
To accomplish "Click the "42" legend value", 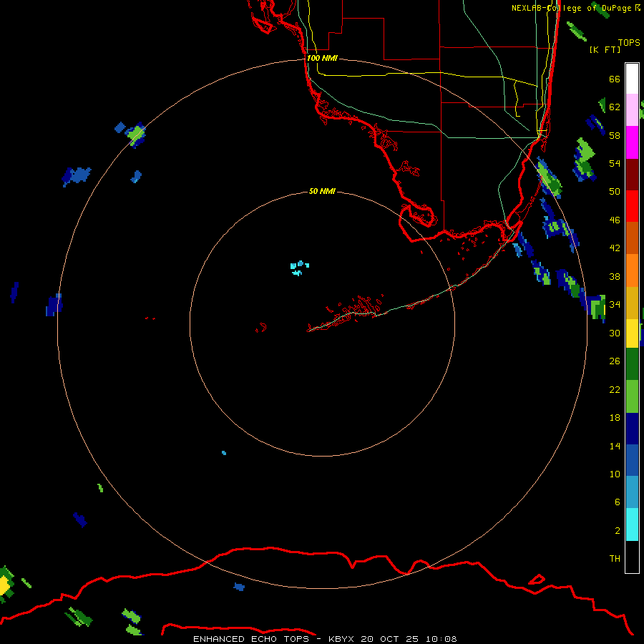I will [615, 248].
